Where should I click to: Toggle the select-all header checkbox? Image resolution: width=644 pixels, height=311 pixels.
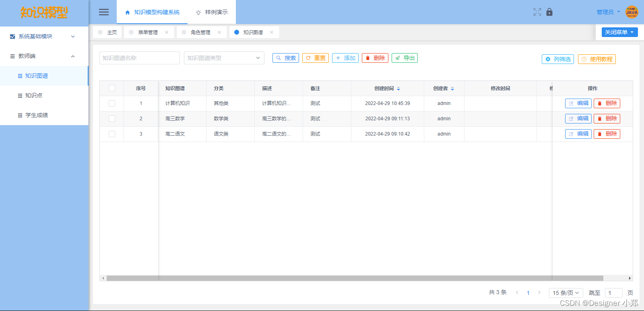pyautogui.click(x=112, y=88)
